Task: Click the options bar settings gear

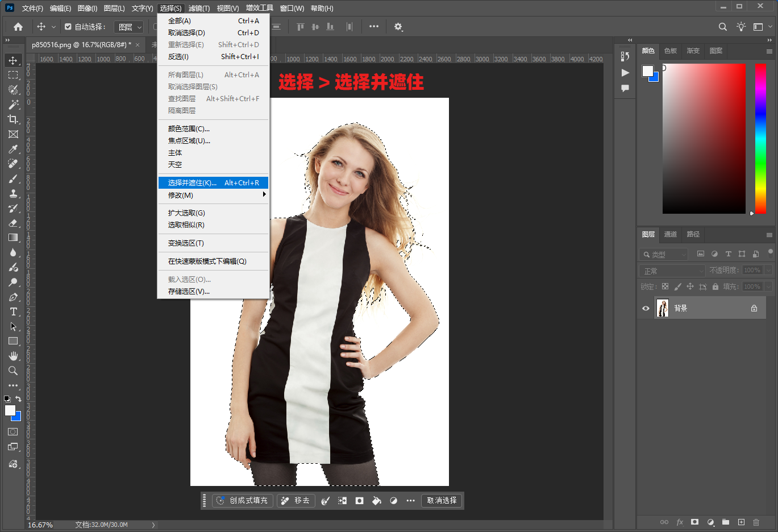Action: (398, 27)
